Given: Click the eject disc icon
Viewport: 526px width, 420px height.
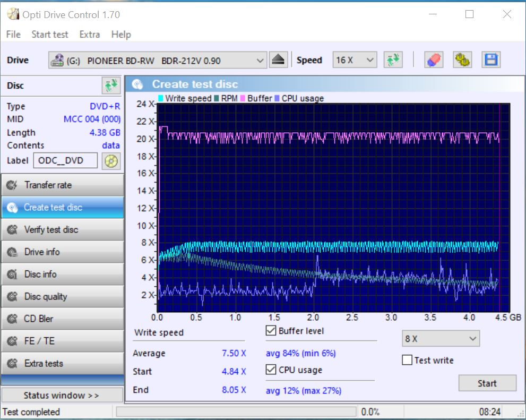Looking at the screenshot, I should 278,60.
